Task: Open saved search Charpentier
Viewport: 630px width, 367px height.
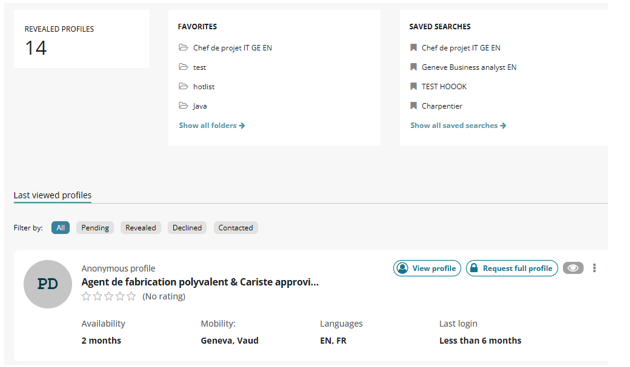Action: click(442, 106)
